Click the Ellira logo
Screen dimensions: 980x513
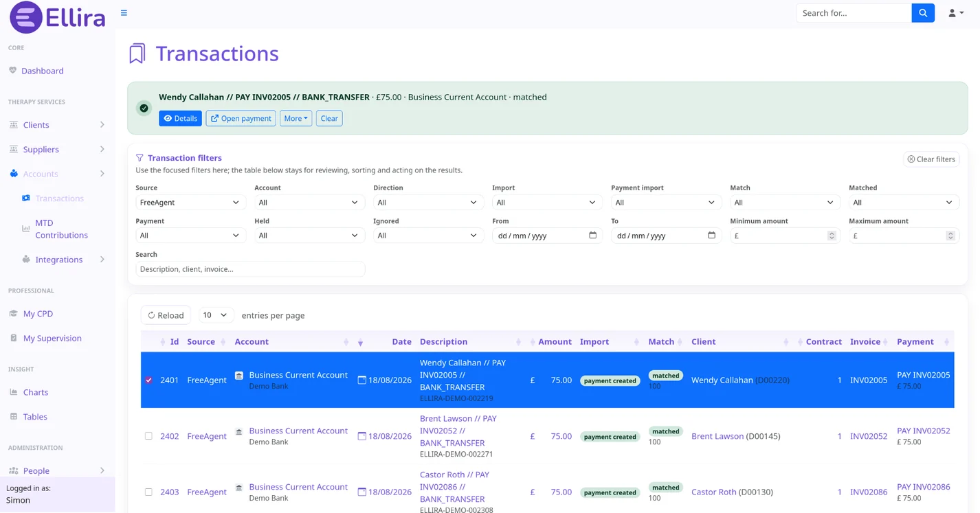(58, 17)
